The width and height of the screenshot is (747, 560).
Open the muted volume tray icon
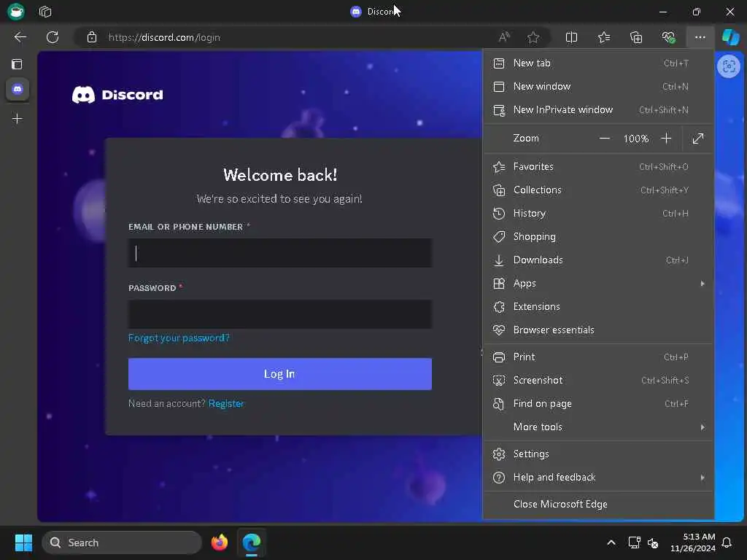[653, 542]
